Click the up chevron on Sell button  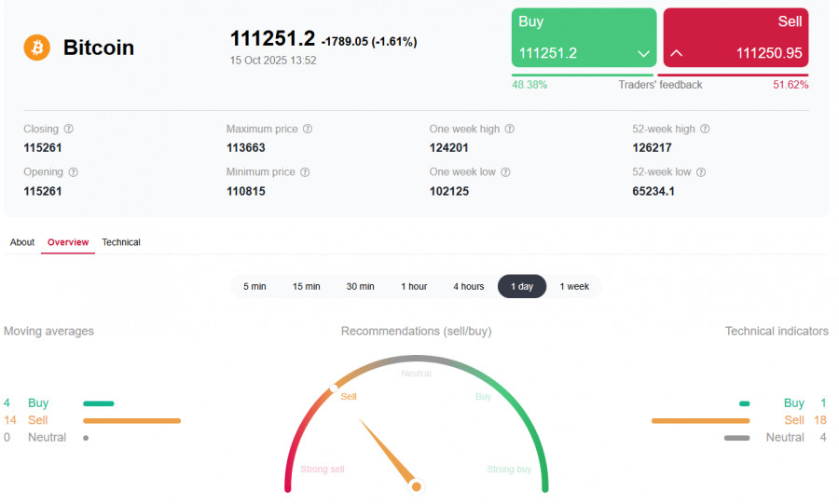pyautogui.click(x=677, y=54)
